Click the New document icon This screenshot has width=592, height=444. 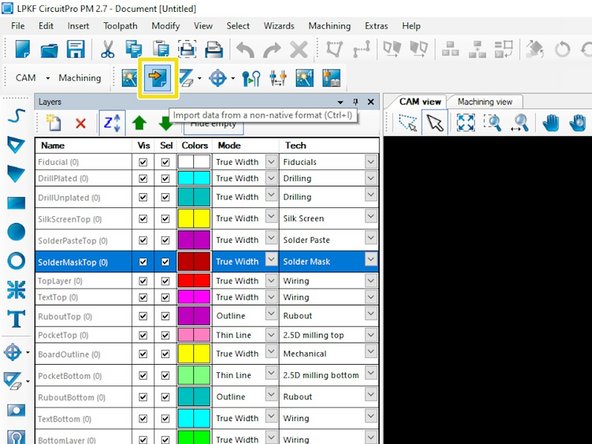(x=22, y=49)
